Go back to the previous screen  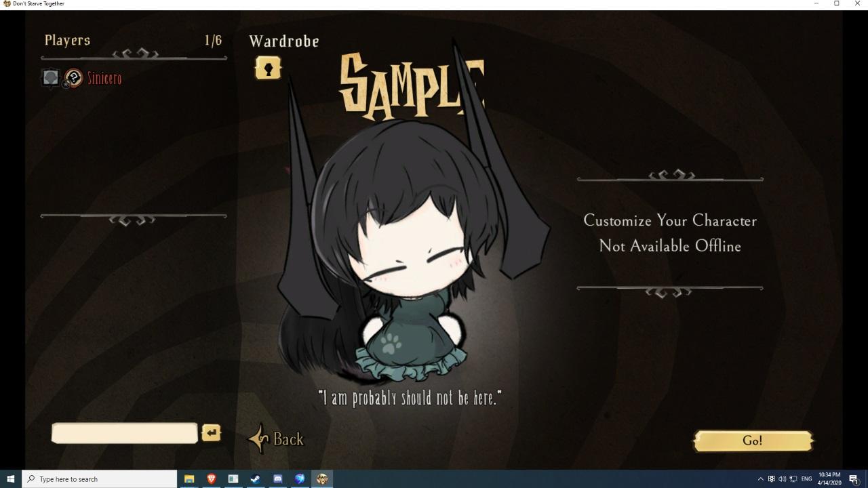click(x=277, y=439)
